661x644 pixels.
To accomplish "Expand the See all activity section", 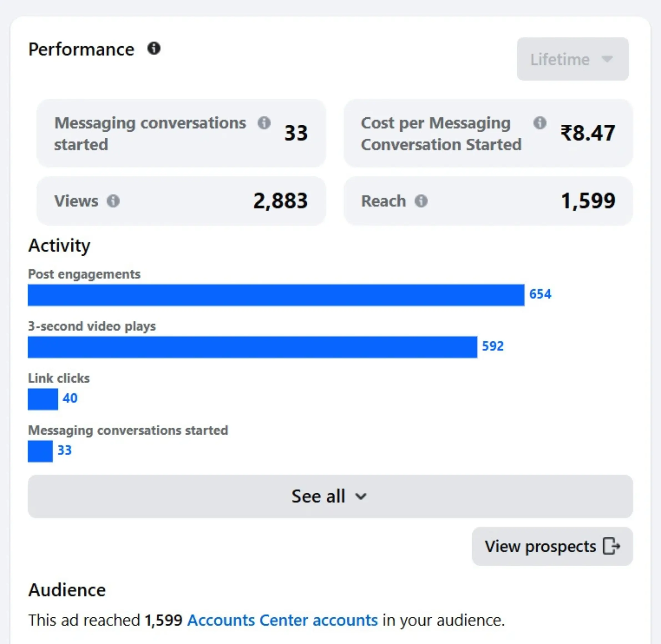I will (x=330, y=496).
